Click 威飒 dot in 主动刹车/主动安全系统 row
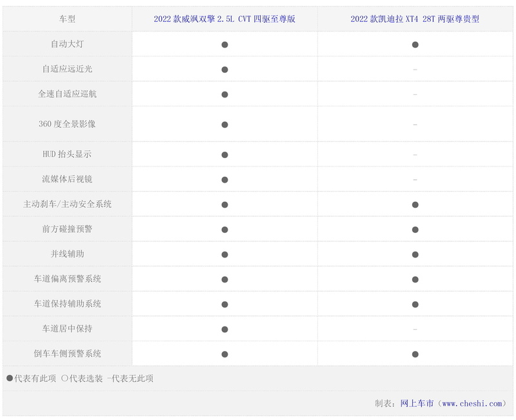 224,205
